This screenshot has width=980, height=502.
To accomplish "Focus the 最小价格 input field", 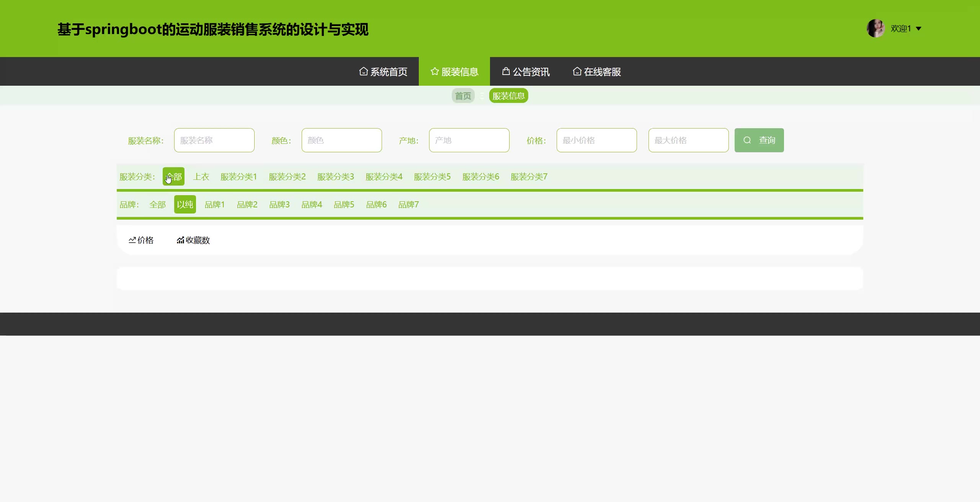I will [596, 140].
